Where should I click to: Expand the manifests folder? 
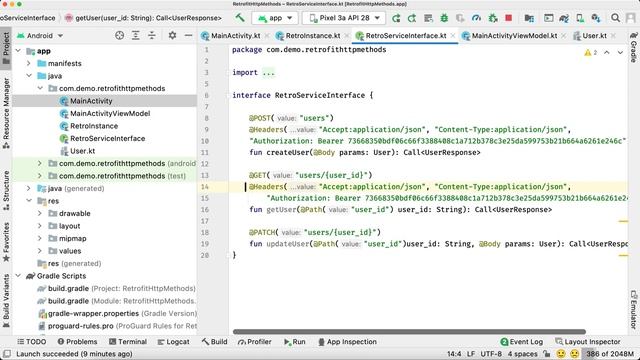pos(29,63)
